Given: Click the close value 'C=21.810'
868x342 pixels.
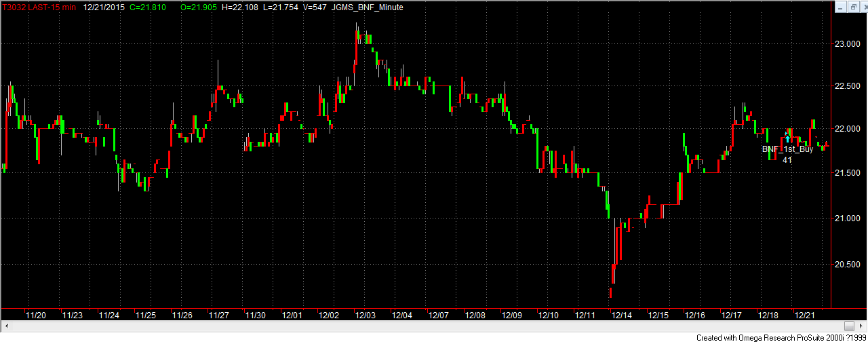Looking at the screenshot, I should [x=147, y=6].
